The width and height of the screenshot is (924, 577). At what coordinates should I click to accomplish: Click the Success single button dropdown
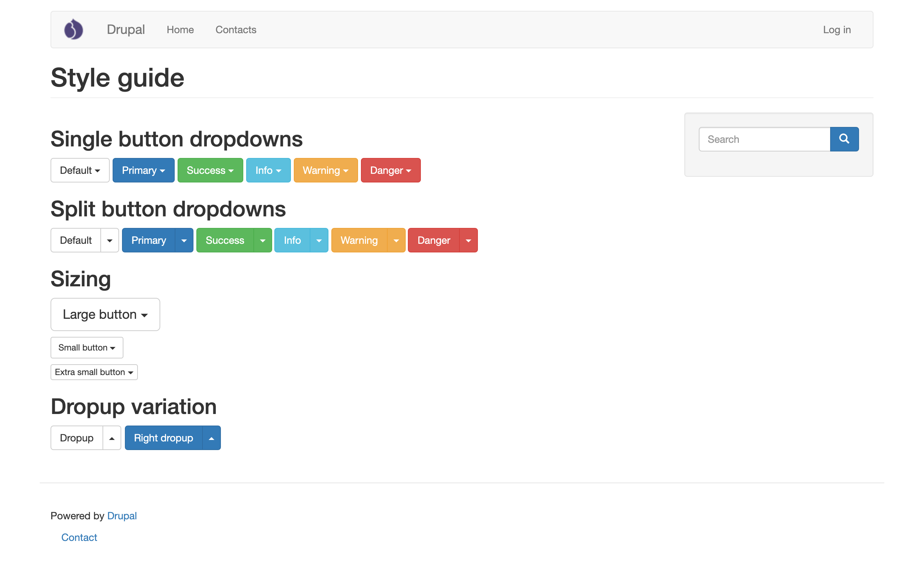[210, 170]
